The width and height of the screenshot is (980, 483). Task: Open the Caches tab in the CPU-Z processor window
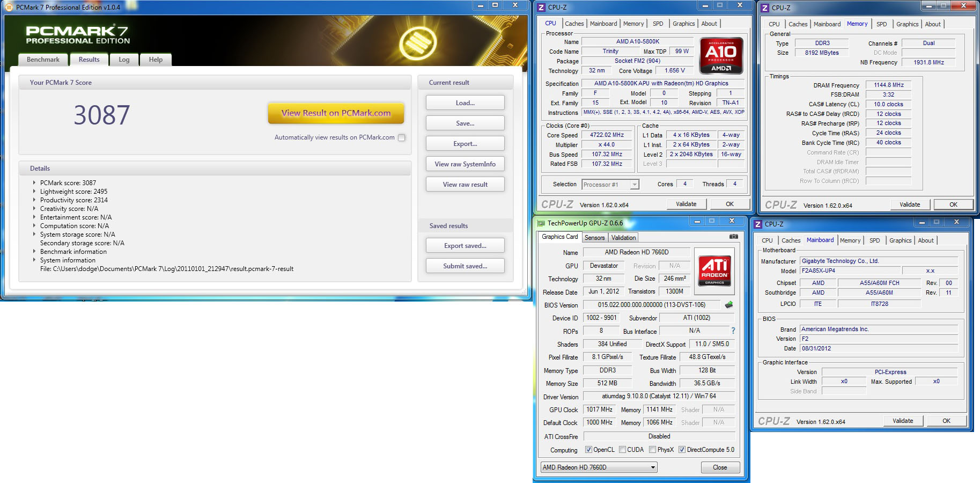click(574, 24)
